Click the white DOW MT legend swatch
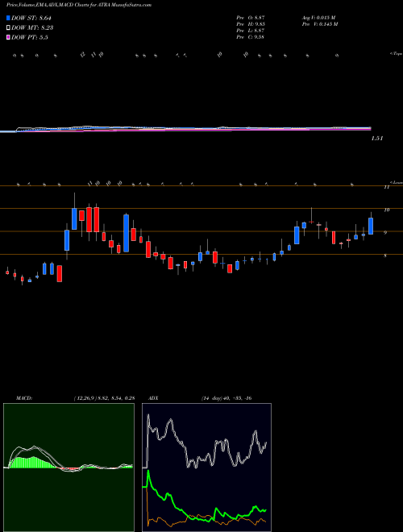Viewport: 403px width, 532px height. click(9, 27)
